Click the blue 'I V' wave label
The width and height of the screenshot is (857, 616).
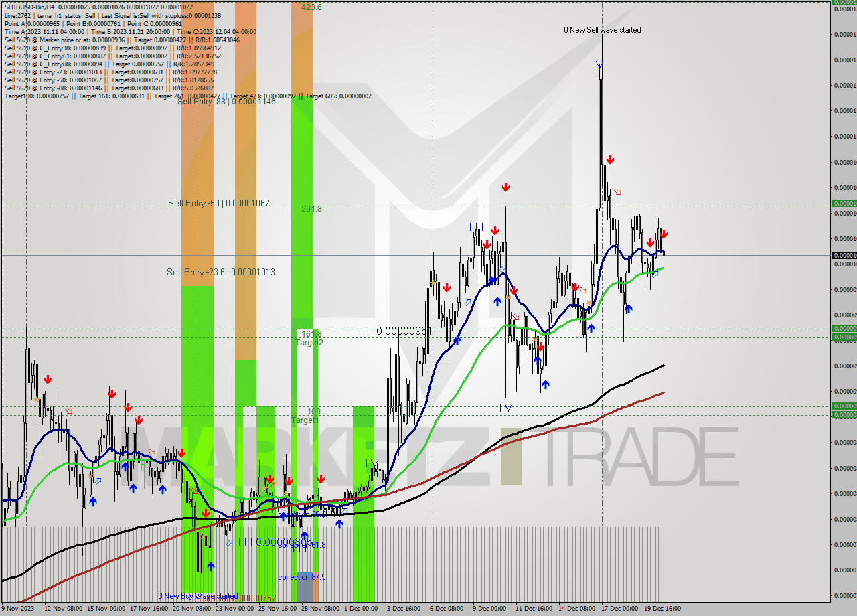tap(506, 407)
